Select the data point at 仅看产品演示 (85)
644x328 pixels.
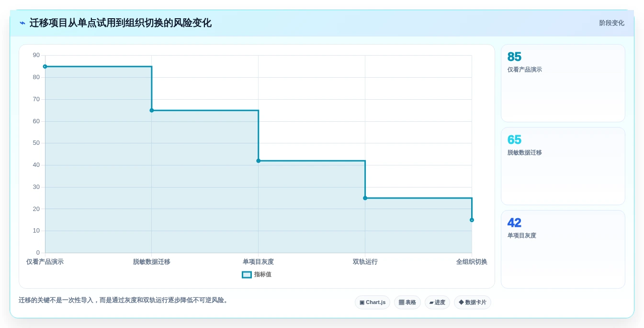(x=45, y=67)
